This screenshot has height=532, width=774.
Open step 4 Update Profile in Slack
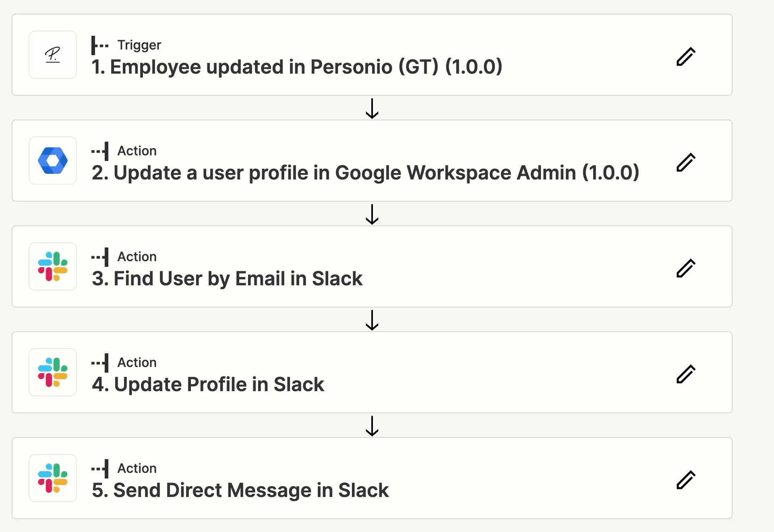coord(208,384)
